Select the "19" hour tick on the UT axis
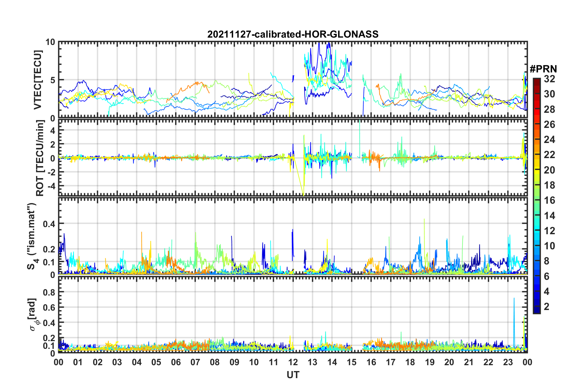The height and width of the screenshot is (392, 586). 430,362
